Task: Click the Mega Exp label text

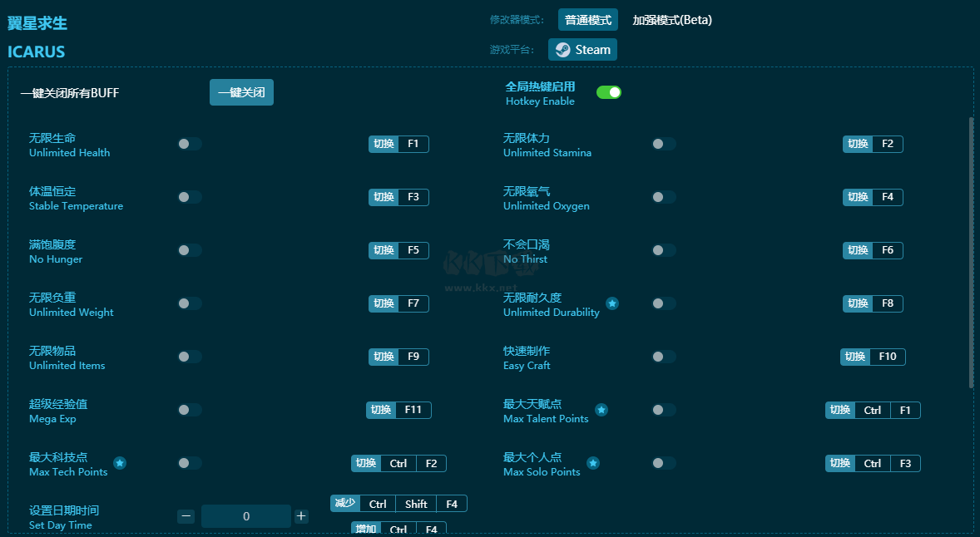Action: point(52,419)
